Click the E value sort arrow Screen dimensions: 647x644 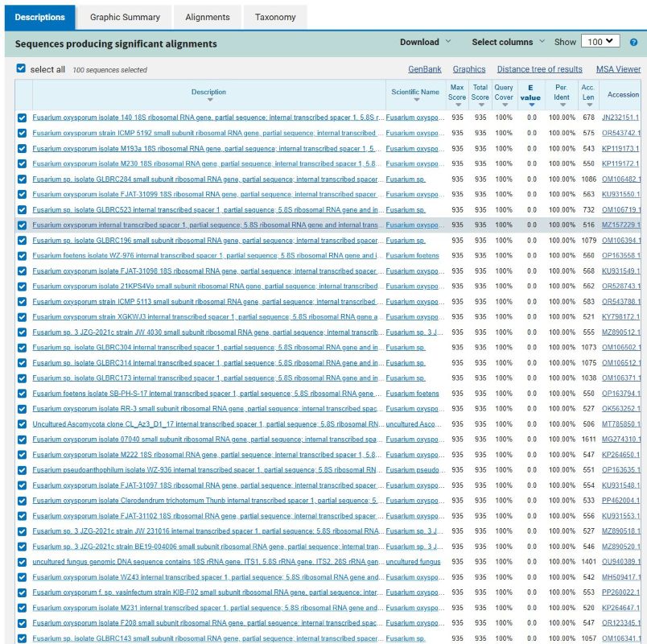pos(531,105)
